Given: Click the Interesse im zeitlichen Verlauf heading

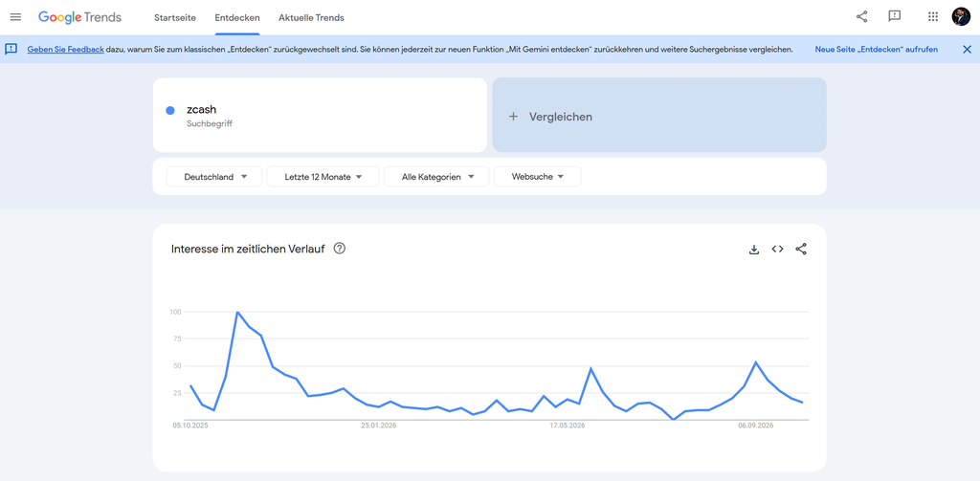Looking at the screenshot, I should [x=248, y=250].
